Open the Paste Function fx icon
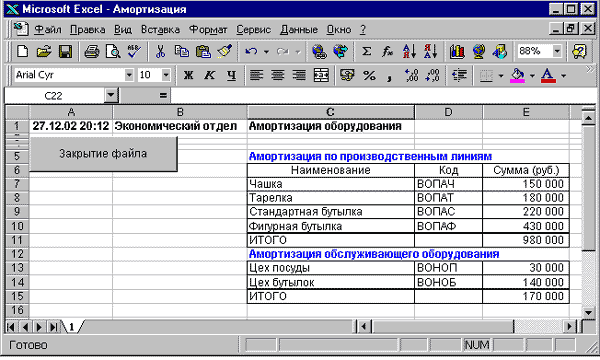The height and width of the screenshot is (360, 600). pyautogui.click(x=388, y=51)
